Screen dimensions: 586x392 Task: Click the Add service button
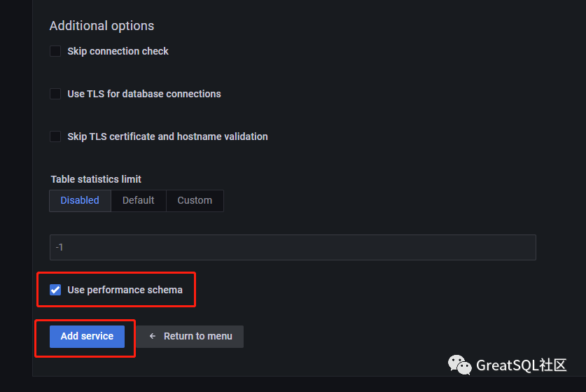pyautogui.click(x=87, y=336)
